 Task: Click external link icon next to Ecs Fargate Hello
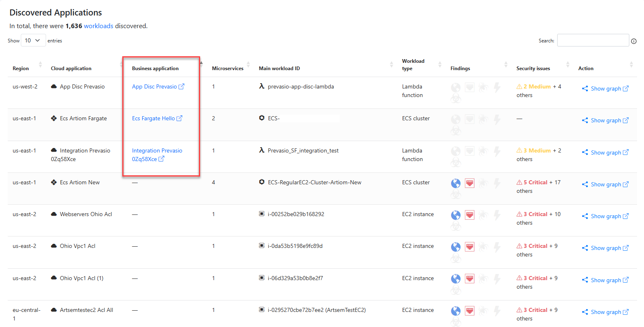(x=179, y=118)
